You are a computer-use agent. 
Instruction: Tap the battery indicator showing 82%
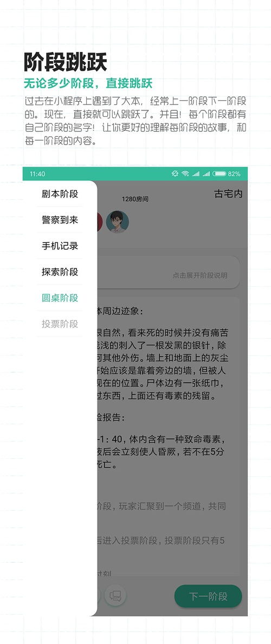(227, 174)
